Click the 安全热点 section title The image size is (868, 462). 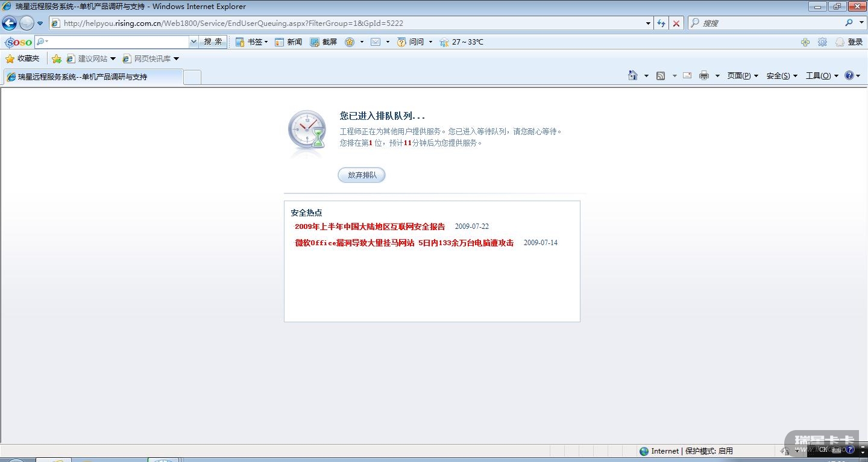(x=306, y=213)
